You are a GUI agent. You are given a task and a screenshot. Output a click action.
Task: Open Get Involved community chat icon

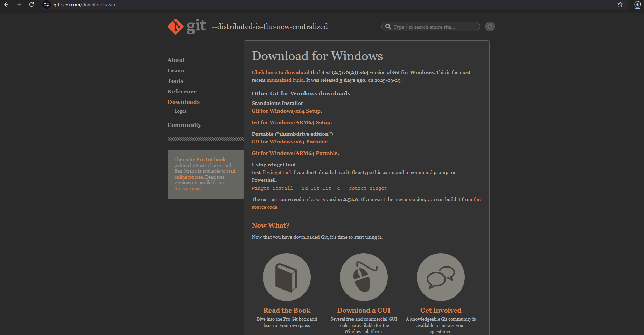point(441,277)
